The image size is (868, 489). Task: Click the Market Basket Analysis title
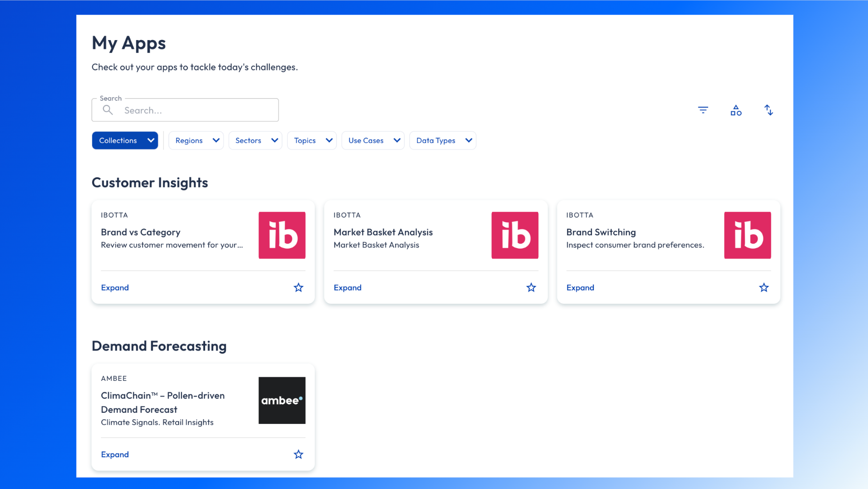tap(383, 232)
